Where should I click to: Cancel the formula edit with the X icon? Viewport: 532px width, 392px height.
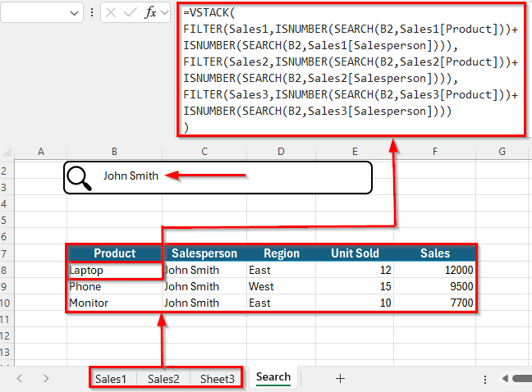point(111,13)
